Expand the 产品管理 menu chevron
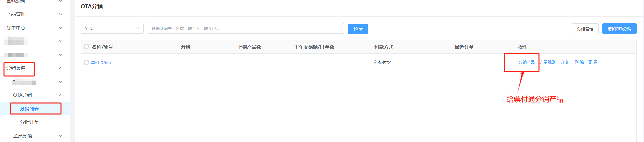Viewport: 644px width, 142px height. [61, 14]
